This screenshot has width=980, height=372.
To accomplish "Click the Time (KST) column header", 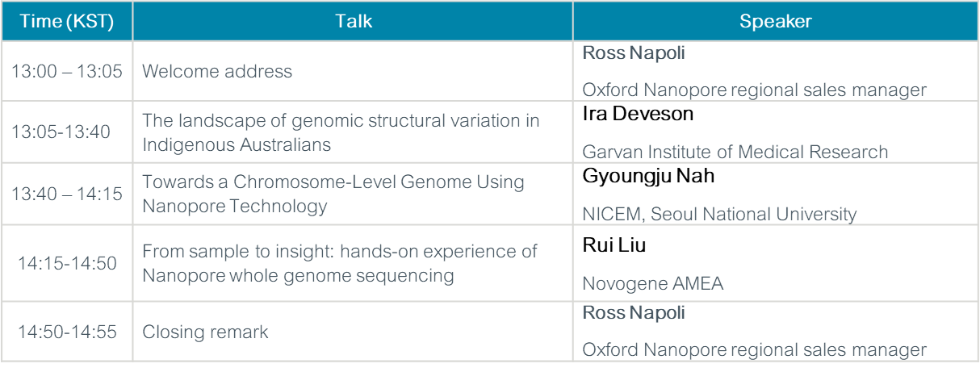I will click(66, 22).
